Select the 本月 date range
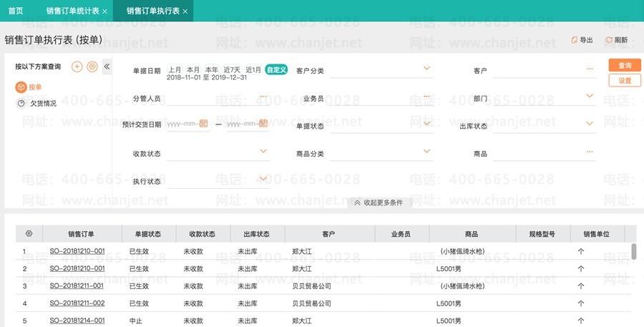Image resolution: width=644 pixels, height=327 pixels. (193, 70)
